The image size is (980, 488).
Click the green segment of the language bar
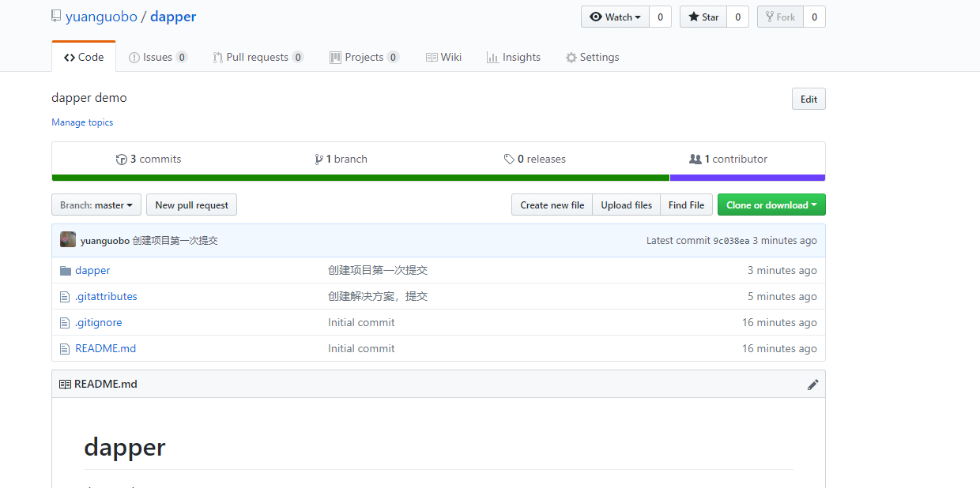tap(360, 178)
